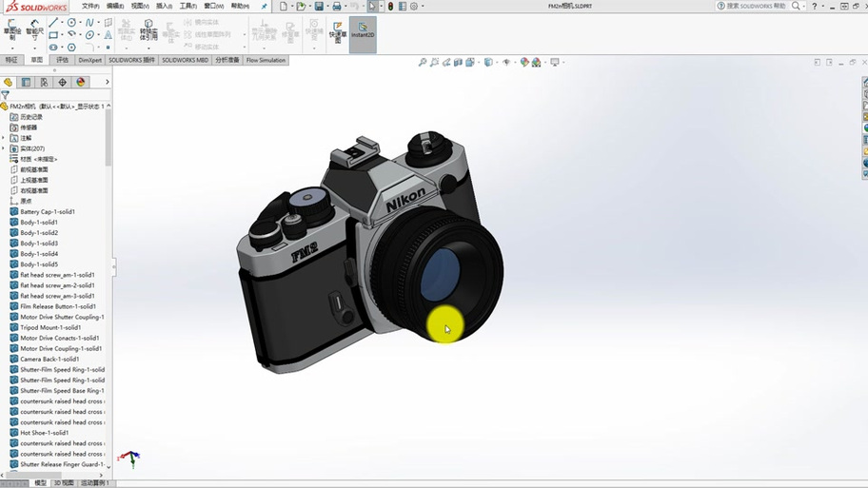The width and height of the screenshot is (868, 488).
Task: Open the FeatureManager design tree tab
Action: coord(8,83)
